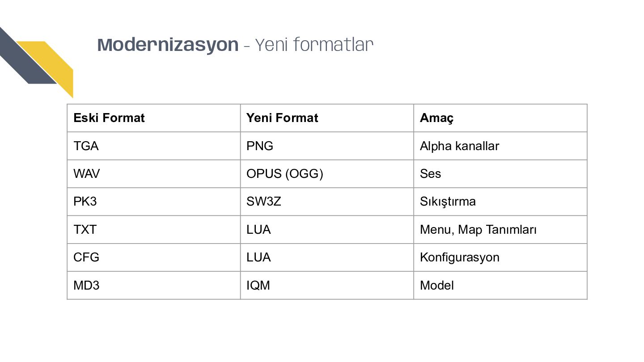Viewport: 644px width, 362px height.
Task: Click the PK3 cell
Action: click(x=154, y=202)
